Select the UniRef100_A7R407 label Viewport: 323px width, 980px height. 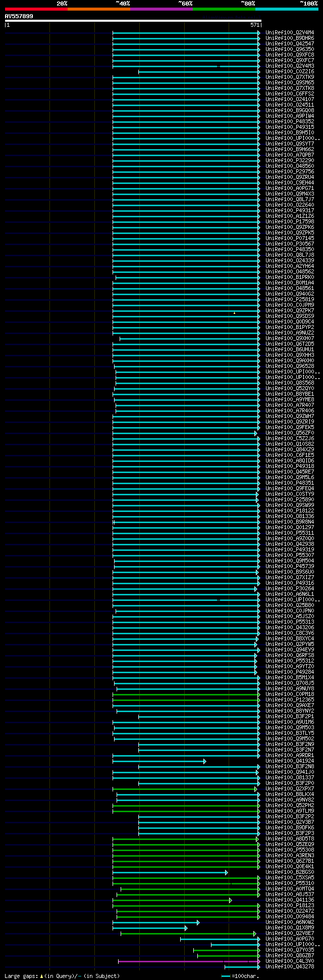[x=290, y=405]
